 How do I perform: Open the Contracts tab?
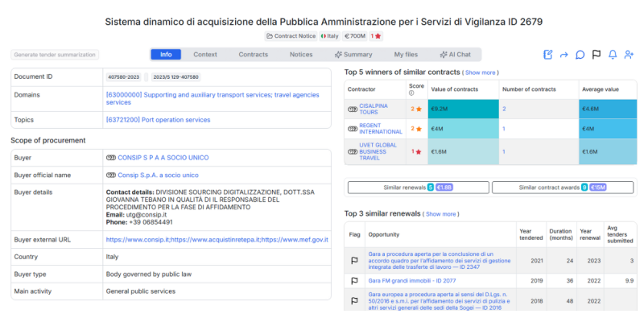coord(254,54)
